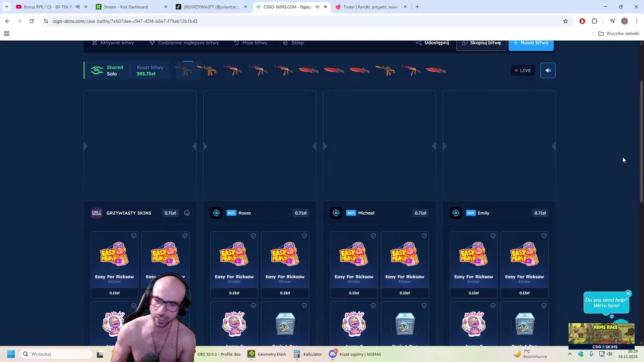Image resolution: width=644 pixels, height=362 pixels.
Task: Open Chrome three-dot menu
Action: click(637, 21)
